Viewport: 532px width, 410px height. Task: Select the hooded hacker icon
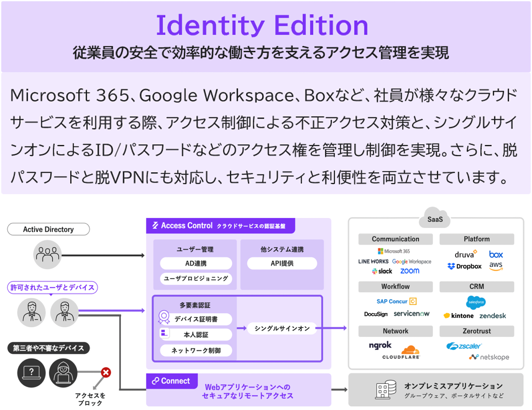click(x=64, y=372)
